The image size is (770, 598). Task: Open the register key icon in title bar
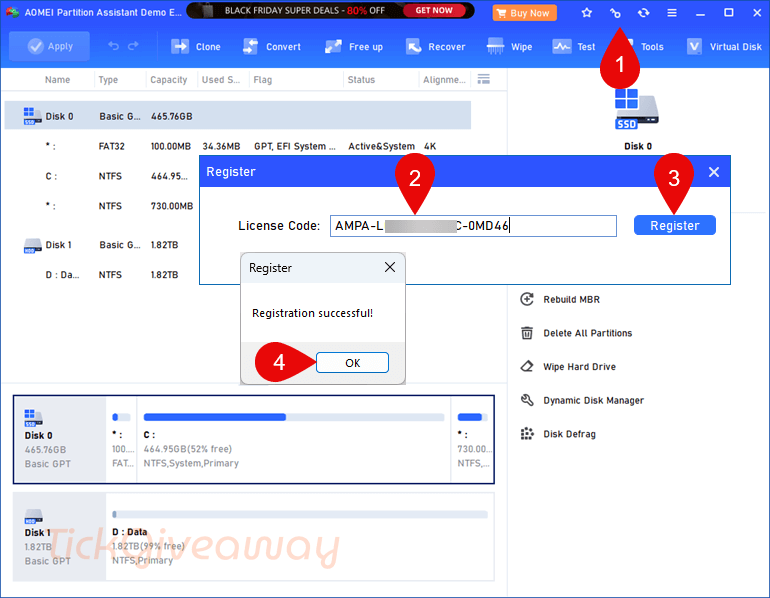615,13
